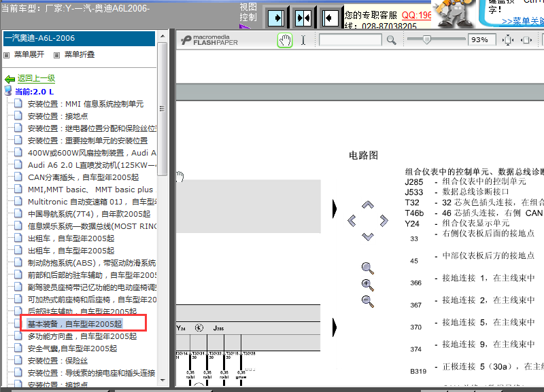Click the 菜单展开 expand-menu icon

click(x=7, y=55)
